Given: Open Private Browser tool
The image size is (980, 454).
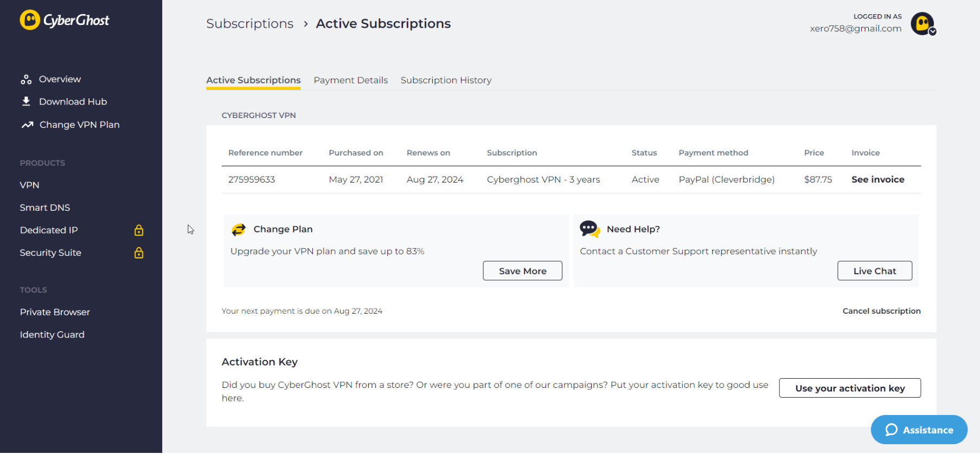Looking at the screenshot, I should [x=55, y=312].
